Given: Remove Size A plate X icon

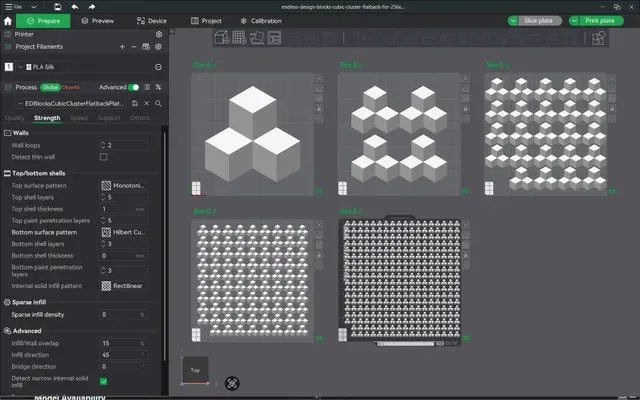Looking at the screenshot, I should [319, 78].
